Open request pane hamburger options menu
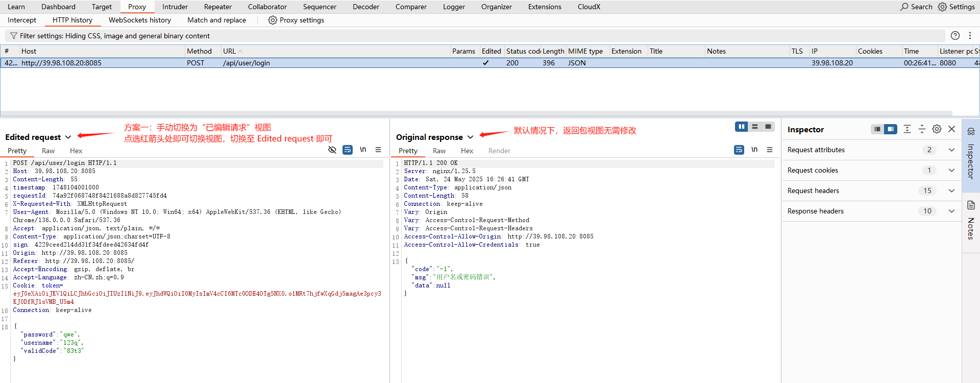Viewport: 980px width, 383px height. point(378,150)
